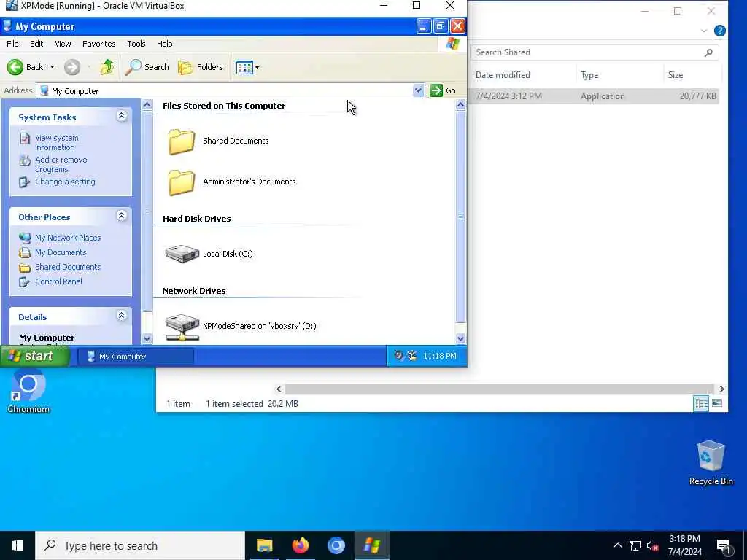The image size is (747, 560).
Task: Open the Explorer help question mark icon
Action: (x=720, y=31)
